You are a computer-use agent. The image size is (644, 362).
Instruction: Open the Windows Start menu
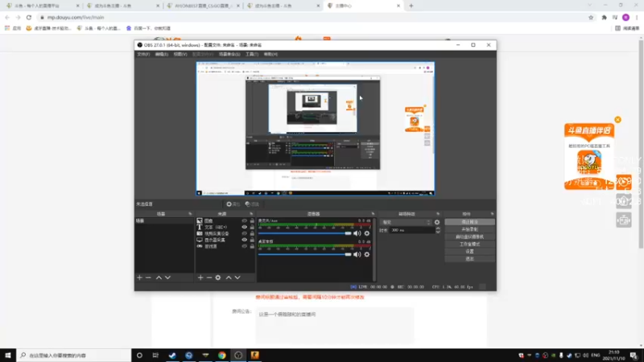8,356
